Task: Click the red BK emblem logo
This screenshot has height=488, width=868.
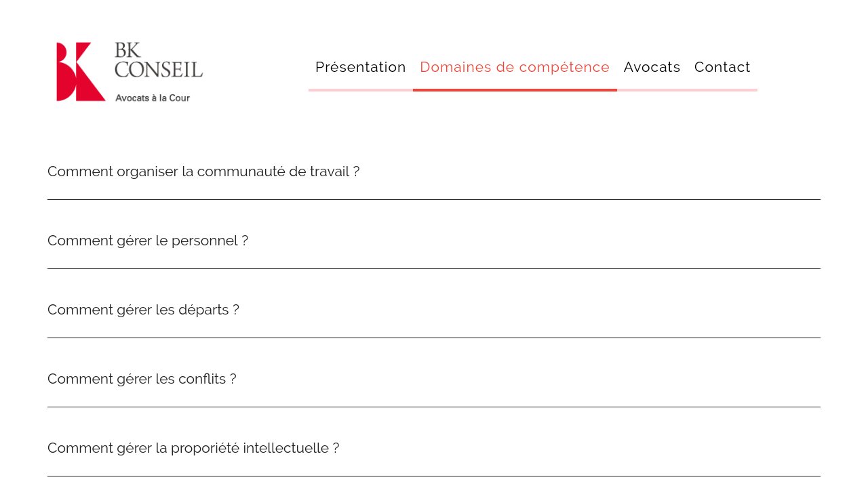Action: [x=81, y=72]
